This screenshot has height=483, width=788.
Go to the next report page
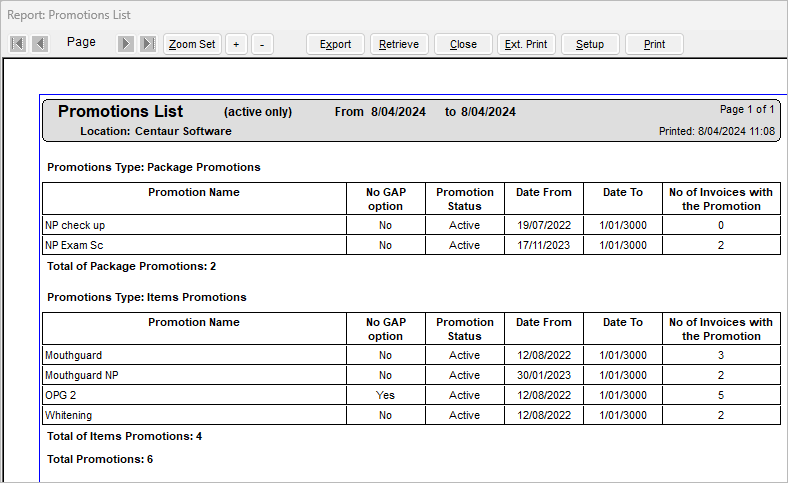click(x=126, y=44)
